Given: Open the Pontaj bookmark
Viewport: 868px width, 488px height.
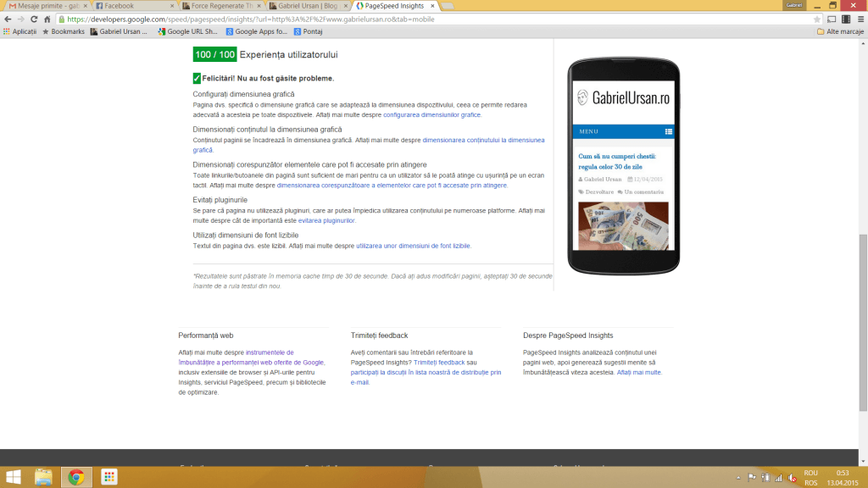Looking at the screenshot, I should 308,31.
